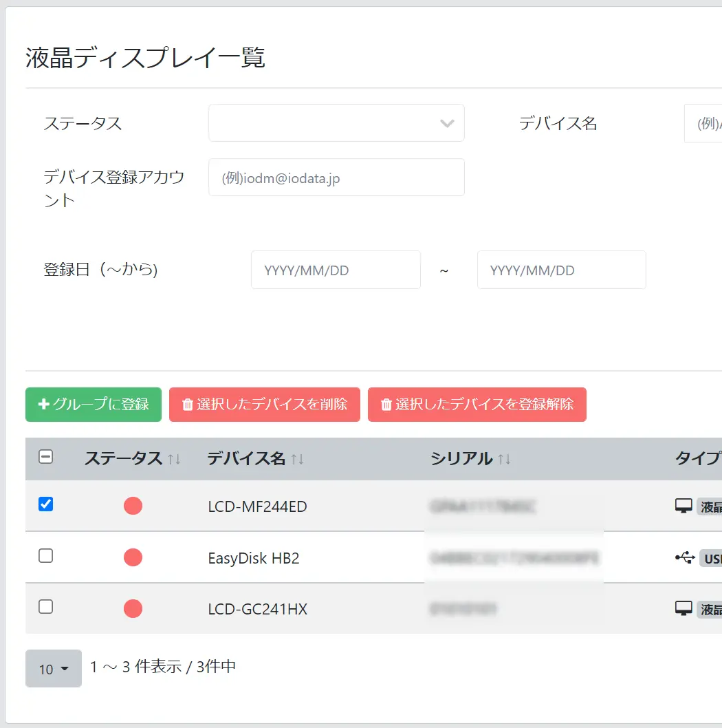Uncheck the LCD-MF244ED row checkbox
This screenshot has width=722, height=728.
[46, 504]
